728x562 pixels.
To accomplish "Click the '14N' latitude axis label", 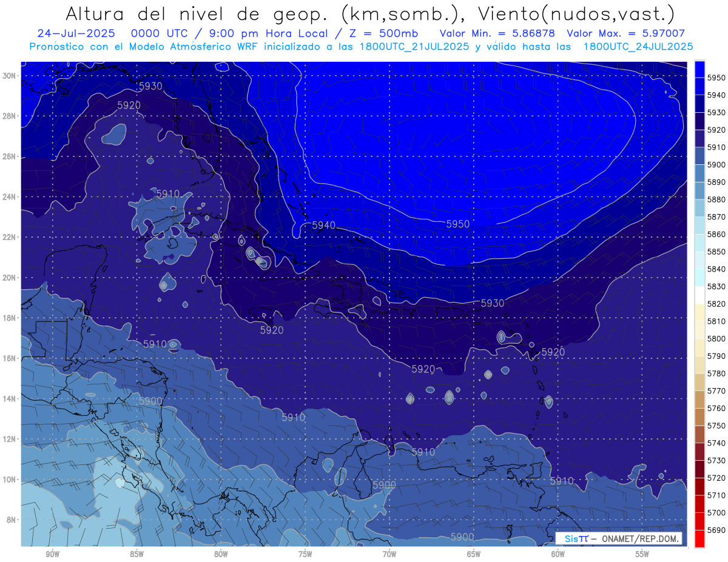I will coord(10,398).
